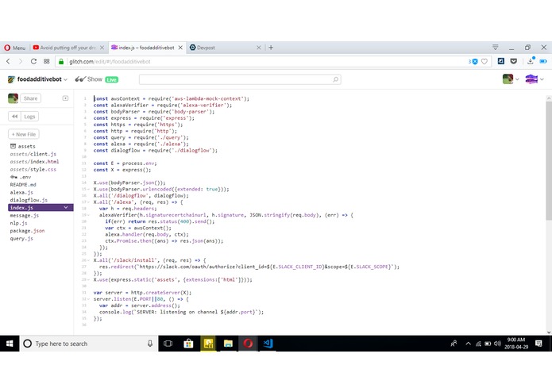This screenshot has width=552, height=392.
Task: Switch to the YouTube 'Avoid putting off' tab
Action: click(64, 48)
